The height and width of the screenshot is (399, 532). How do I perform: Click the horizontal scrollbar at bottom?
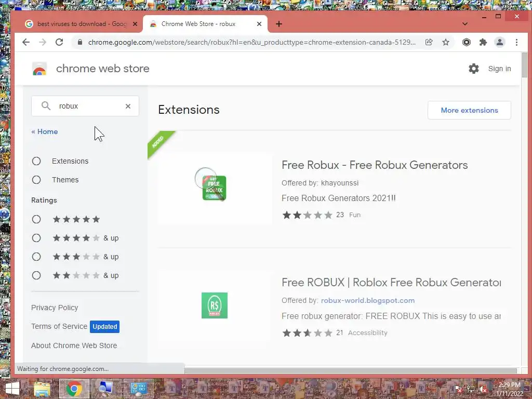(351, 371)
